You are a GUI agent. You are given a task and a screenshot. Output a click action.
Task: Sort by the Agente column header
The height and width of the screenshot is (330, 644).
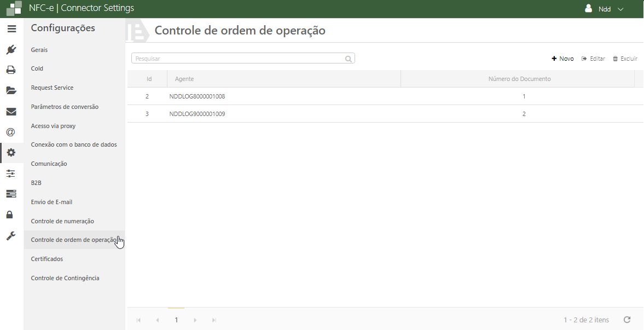click(x=184, y=79)
